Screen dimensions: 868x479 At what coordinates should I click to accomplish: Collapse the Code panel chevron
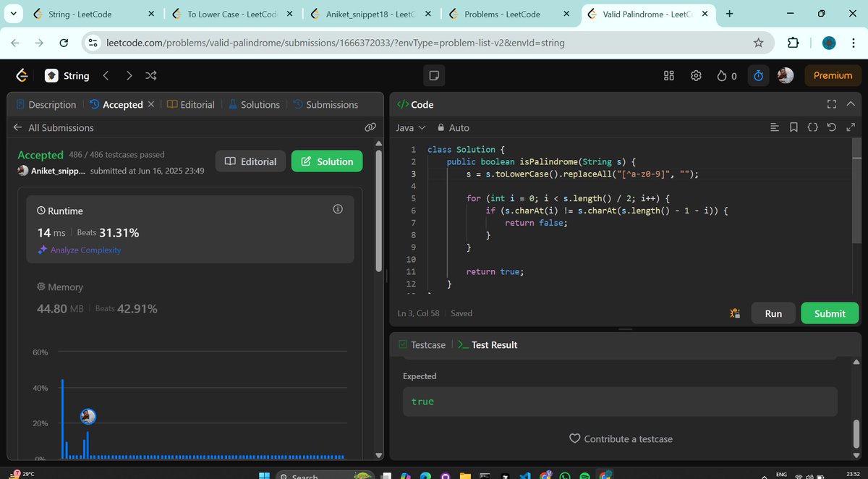[x=852, y=105]
